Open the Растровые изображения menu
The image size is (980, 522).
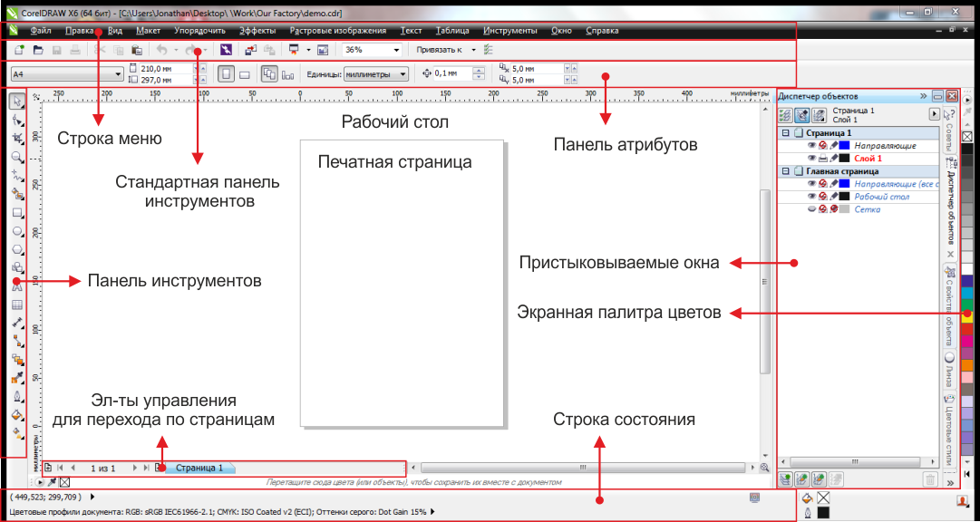(338, 30)
